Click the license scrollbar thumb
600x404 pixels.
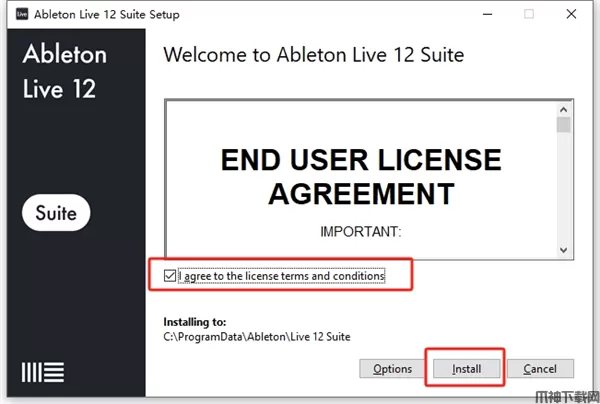pos(564,126)
